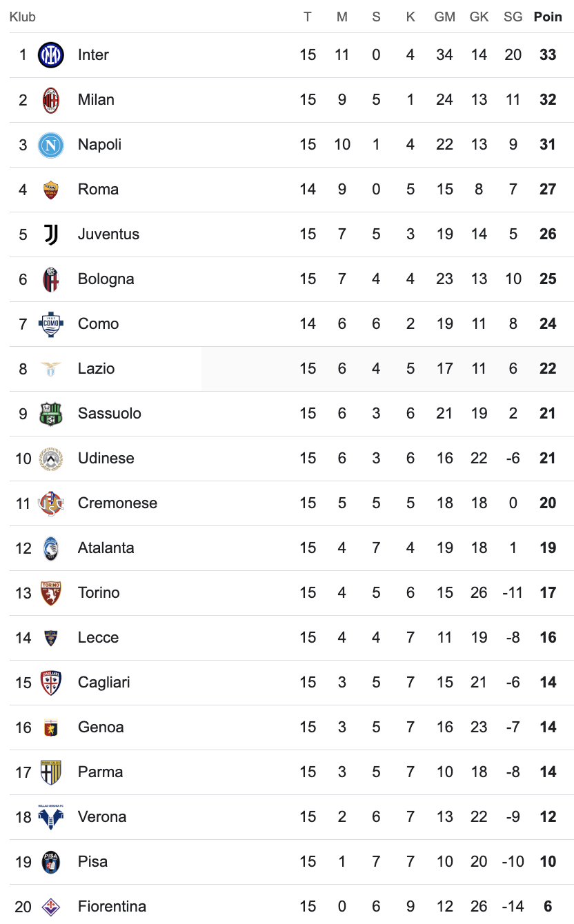
Task: Click the Udinese club badge
Action: [x=51, y=459]
